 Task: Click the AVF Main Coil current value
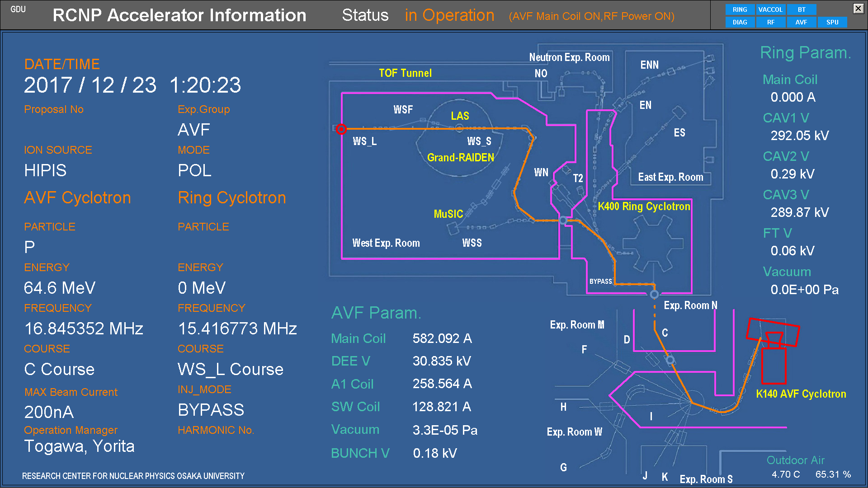tap(442, 338)
